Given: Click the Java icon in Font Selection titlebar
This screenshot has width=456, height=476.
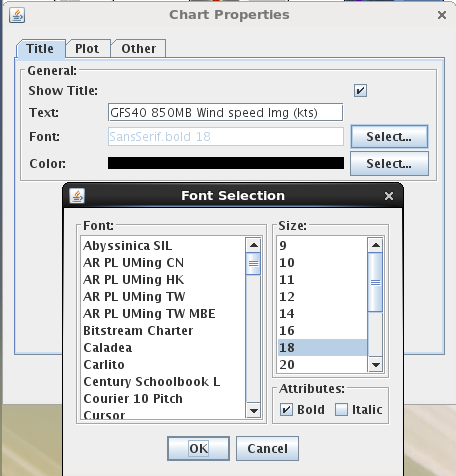Looking at the screenshot, I should coord(77,196).
